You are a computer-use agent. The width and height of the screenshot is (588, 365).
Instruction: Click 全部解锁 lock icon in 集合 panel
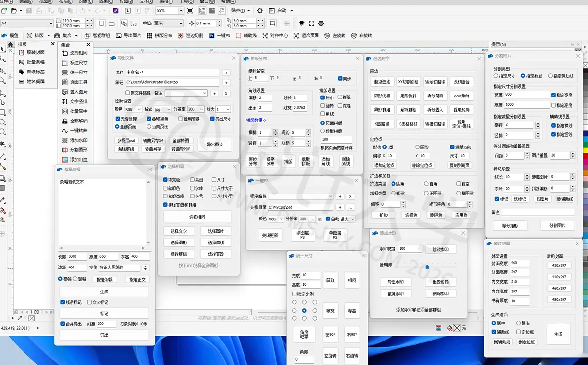click(x=65, y=121)
